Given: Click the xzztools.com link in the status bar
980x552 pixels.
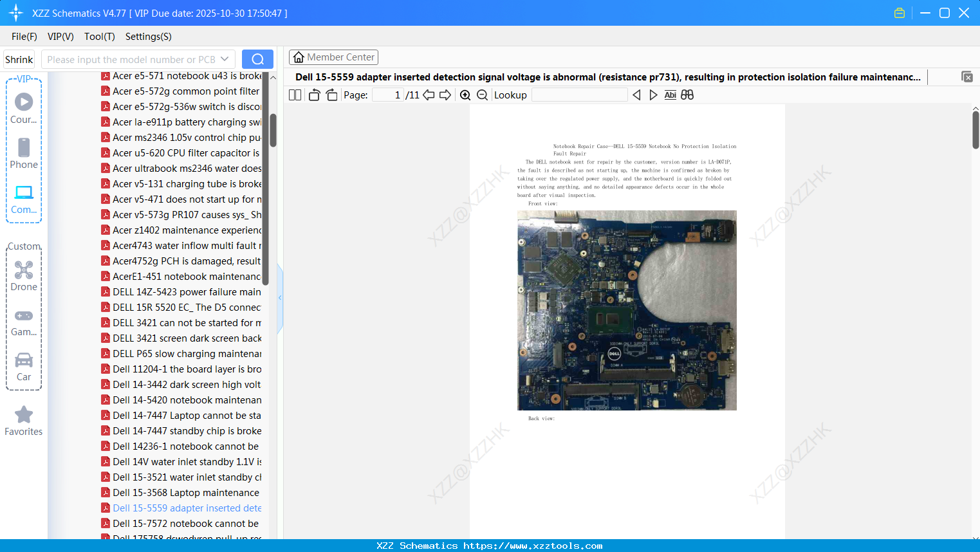Looking at the screenshot, I should pos(533,546).
